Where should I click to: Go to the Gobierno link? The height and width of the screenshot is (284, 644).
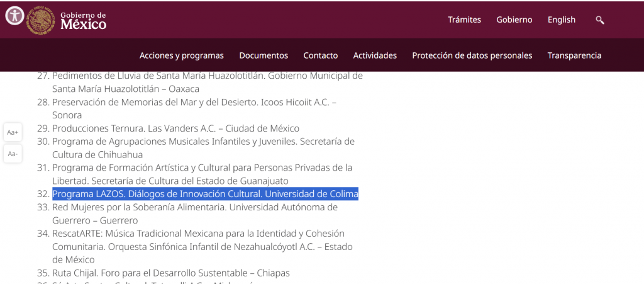pos(514,20)
